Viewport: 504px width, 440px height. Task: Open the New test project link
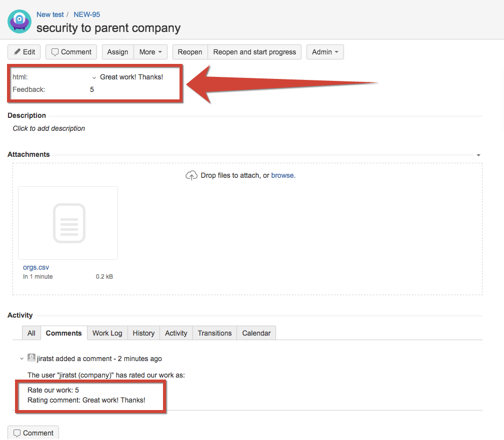coord(50,14)
